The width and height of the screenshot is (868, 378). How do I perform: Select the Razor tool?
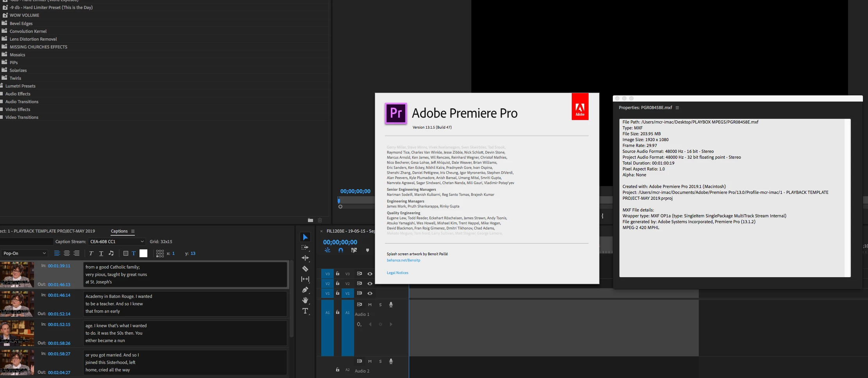point(305,269)
